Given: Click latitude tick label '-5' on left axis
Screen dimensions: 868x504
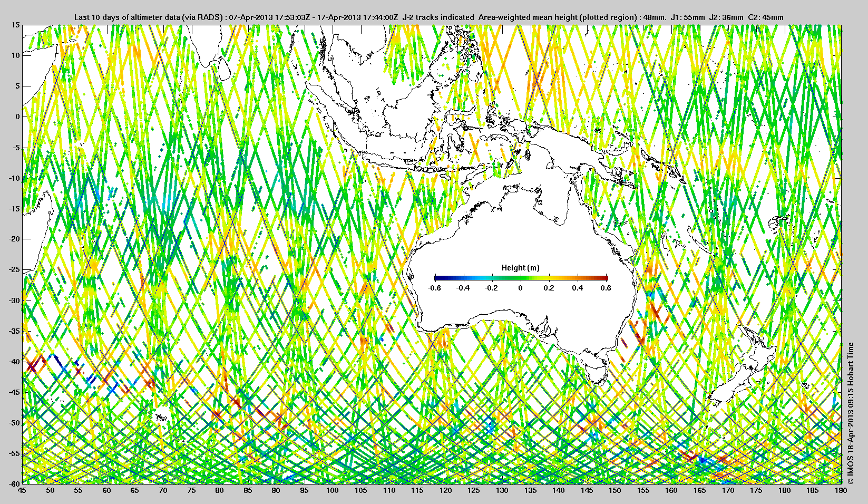Looking at the screenshot, I should pyautogui.click(x=16, y=148).
